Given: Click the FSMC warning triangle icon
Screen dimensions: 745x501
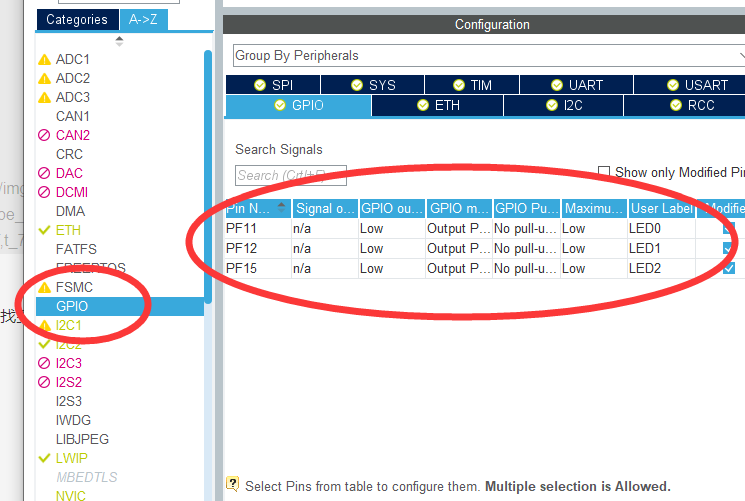Looking at the screenshot, I should (44, 288).
